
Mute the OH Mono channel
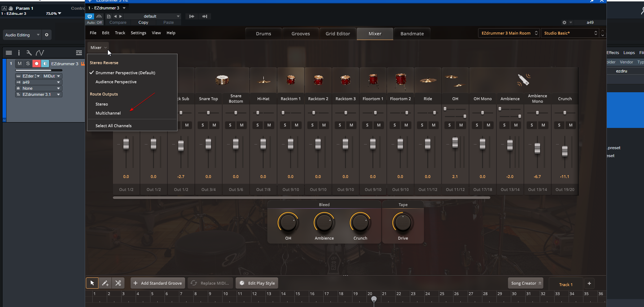[489, 125]
